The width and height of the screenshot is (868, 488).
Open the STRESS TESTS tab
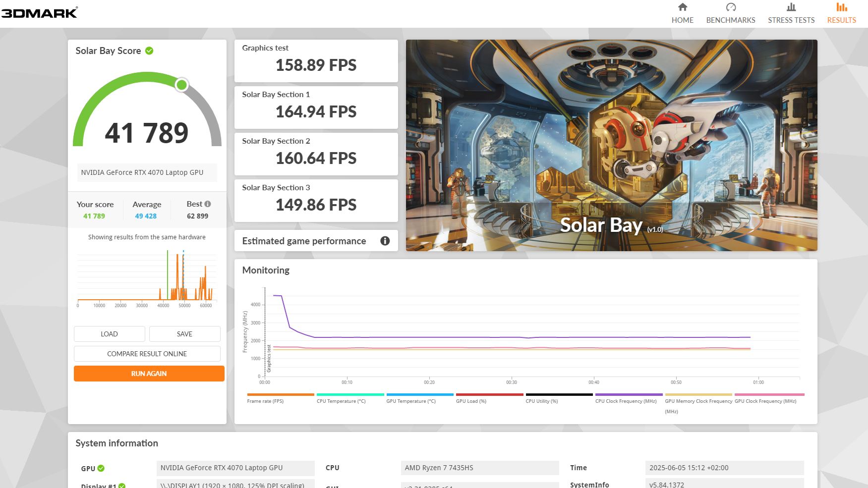[791, 13]
